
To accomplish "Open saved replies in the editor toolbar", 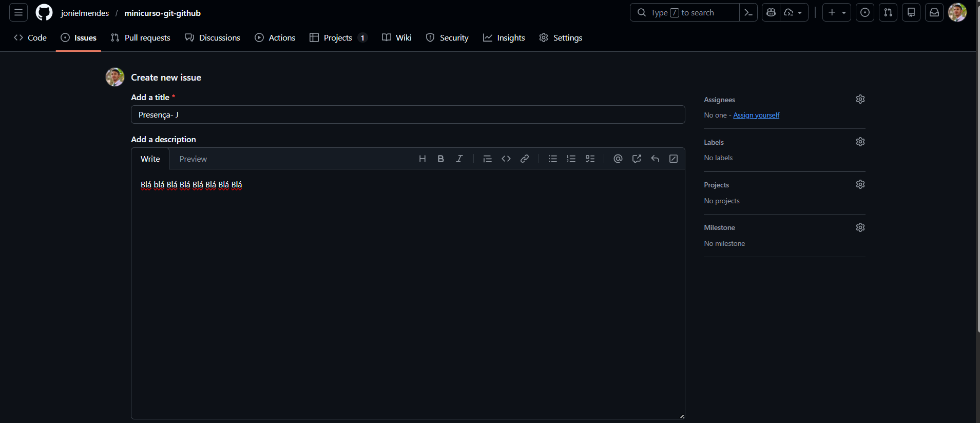I will 655,159.
